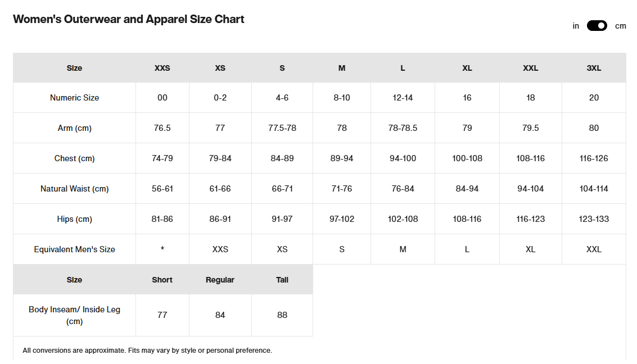Click the Short inseam column header
Image resolution: width=637 pixels, height=364 pixels.
[x=162, y=280]
